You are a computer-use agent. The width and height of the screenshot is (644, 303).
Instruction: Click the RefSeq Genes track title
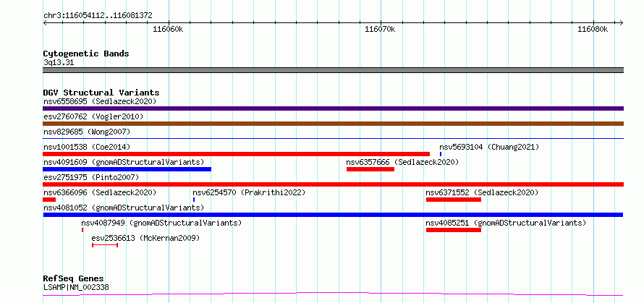click(x=73, y=279)
